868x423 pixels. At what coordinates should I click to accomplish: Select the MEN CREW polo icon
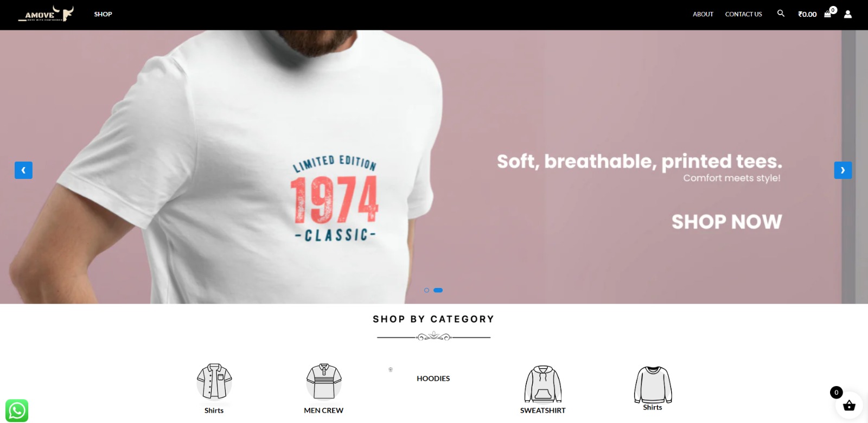(324, 382)
